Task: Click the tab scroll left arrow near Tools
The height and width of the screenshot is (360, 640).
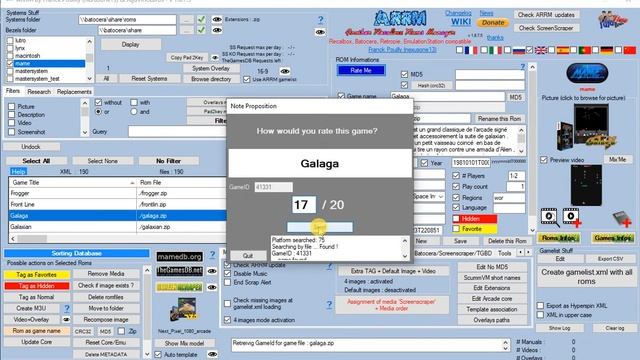Action: click(521, 253)
